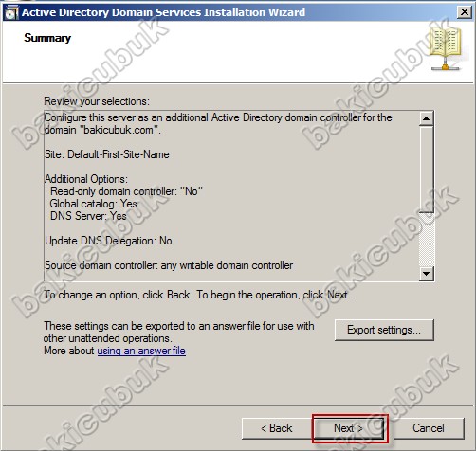Go Back to the previous wizard page
Image resolution: width=476 pixels, height=451 pixels.
pyautogui.click(x=277, y=428)
